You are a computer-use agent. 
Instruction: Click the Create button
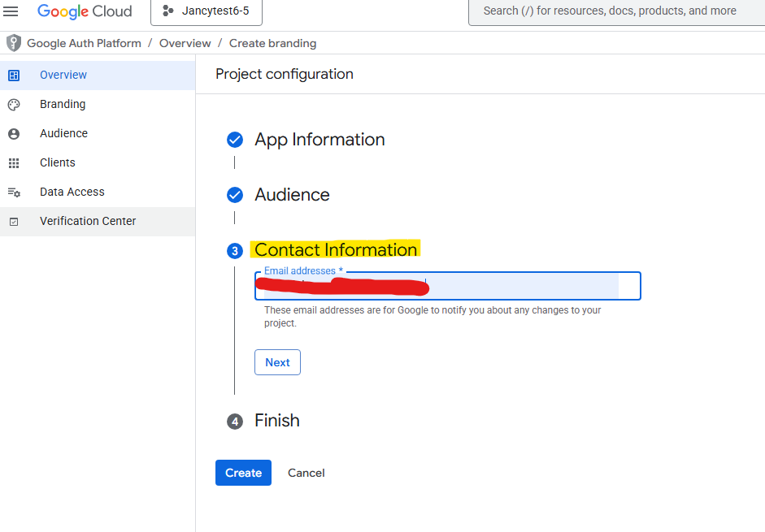tap(243, 473)
